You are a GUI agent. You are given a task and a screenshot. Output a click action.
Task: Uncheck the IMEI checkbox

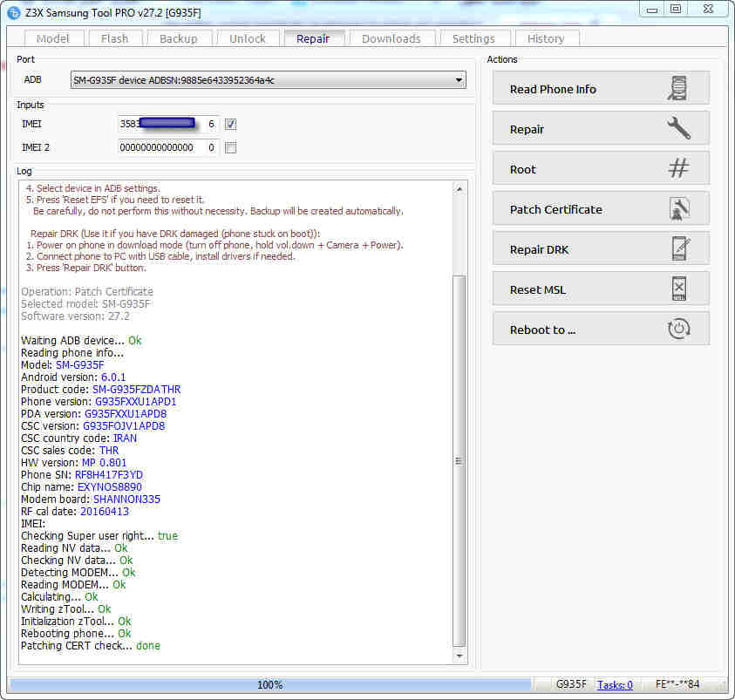click(230, 124)
